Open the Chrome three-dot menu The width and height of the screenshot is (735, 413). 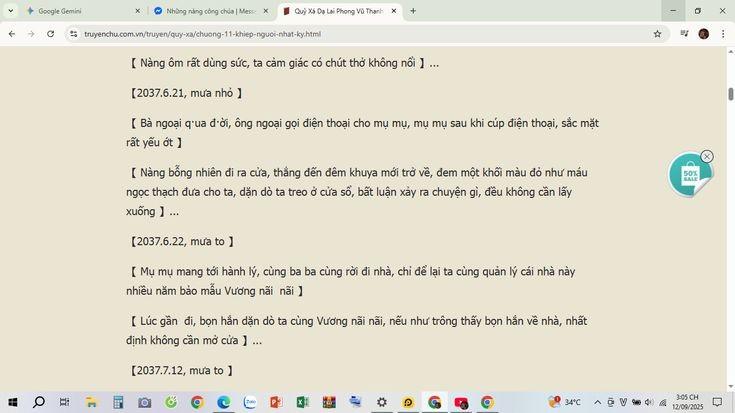pyautogui.click(x=723, y=34)
